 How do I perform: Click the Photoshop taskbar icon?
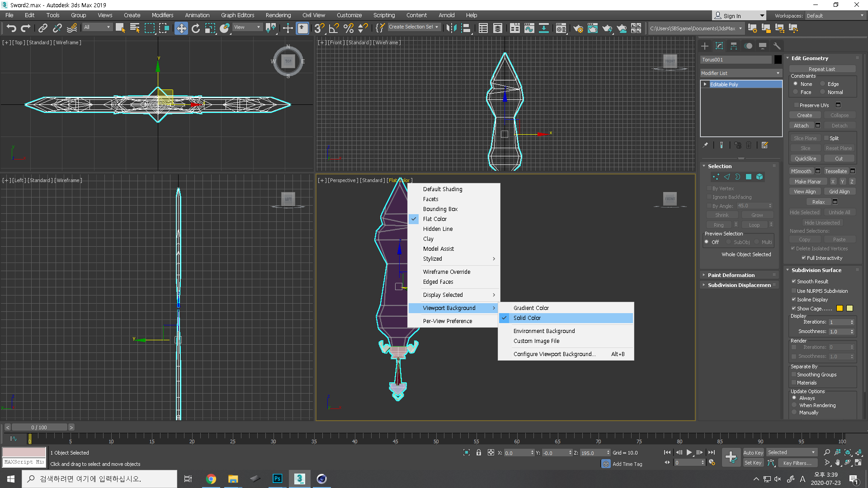[x=277, y=479]
